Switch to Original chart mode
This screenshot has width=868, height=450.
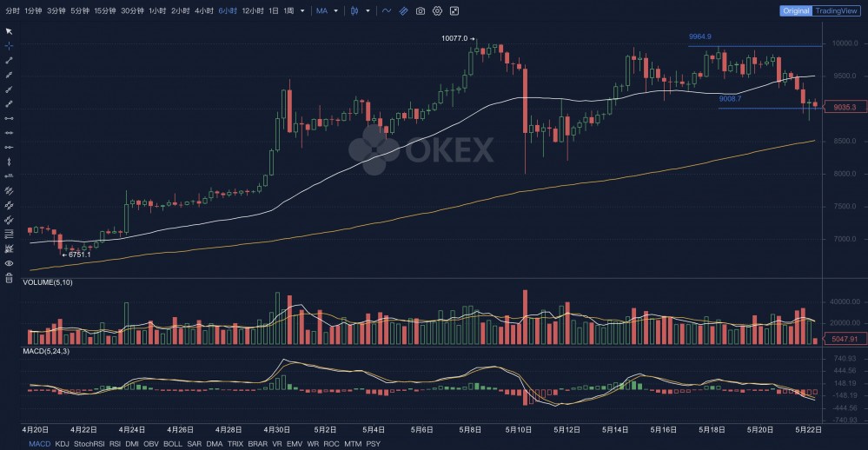coord(796,11)
